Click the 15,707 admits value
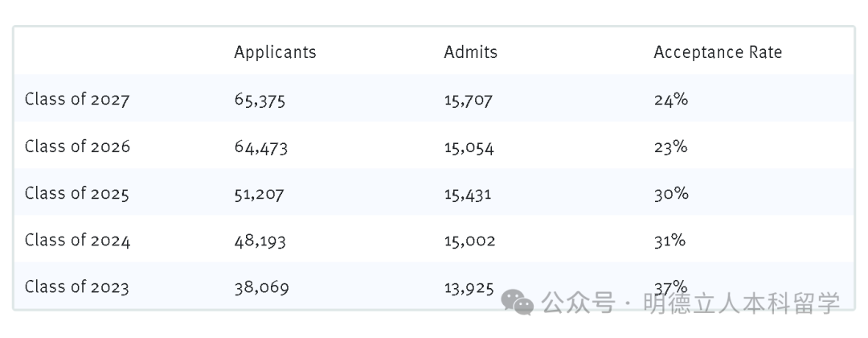 pos(468,101)
